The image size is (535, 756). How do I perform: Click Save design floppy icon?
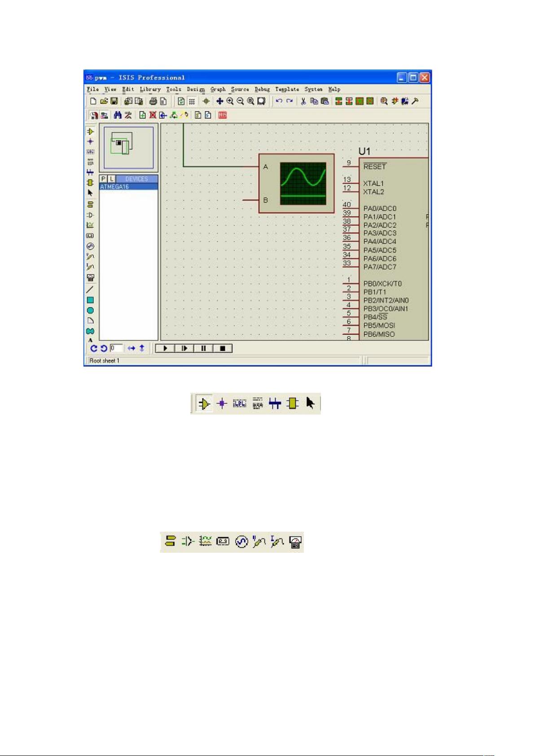pyautogui.click(x=114, y=101)
